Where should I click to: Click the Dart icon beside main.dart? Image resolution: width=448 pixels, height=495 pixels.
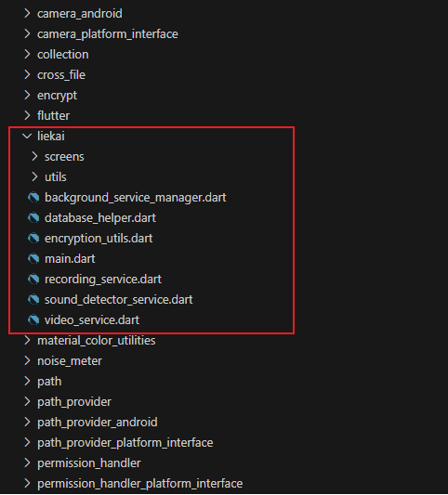coord(33,259)
